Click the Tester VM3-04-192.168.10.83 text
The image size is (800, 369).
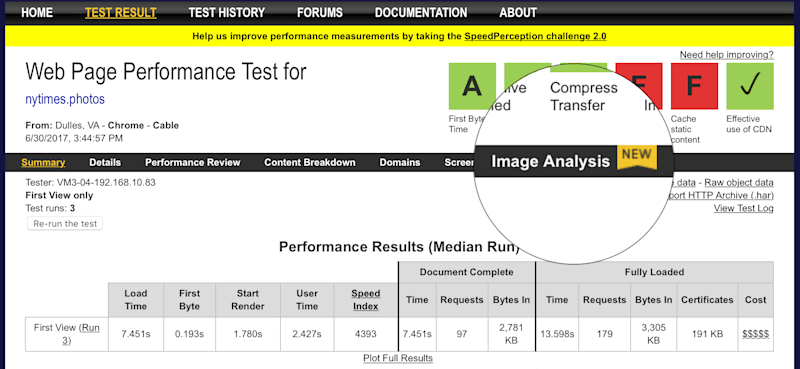90,182
